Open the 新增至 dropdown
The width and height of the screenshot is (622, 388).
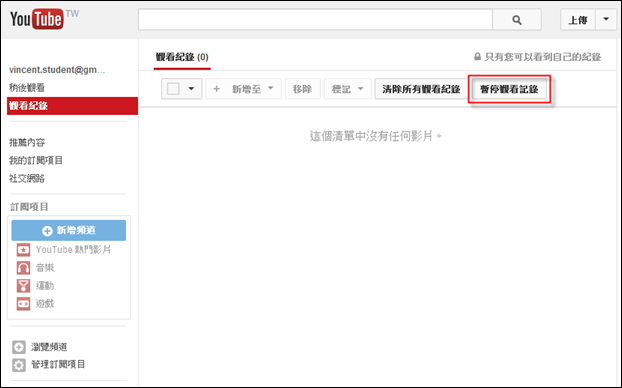[244, 88]
